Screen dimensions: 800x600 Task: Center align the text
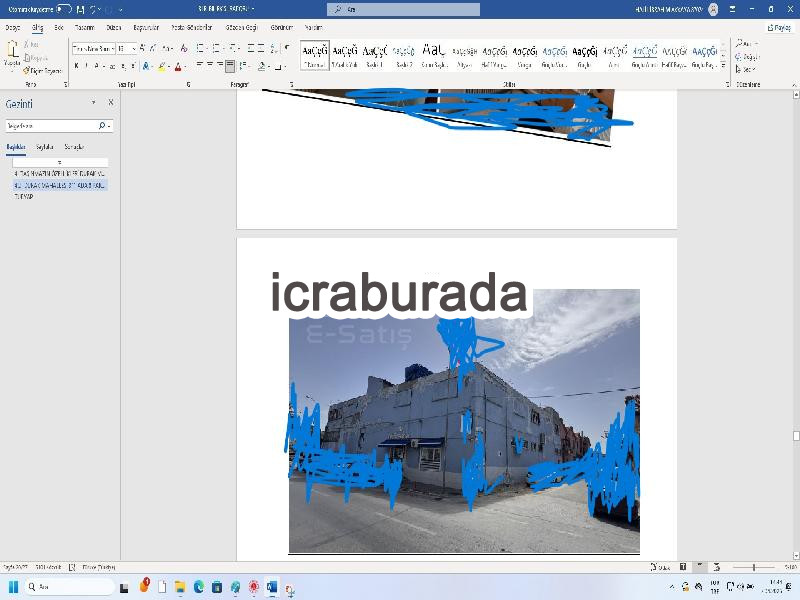pos(210,65)
